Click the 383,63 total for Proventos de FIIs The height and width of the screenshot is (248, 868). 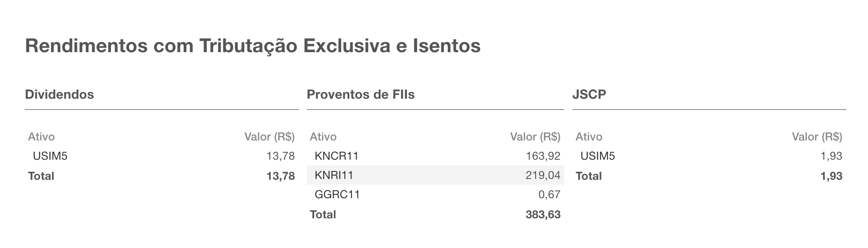[x=543, y=215]
